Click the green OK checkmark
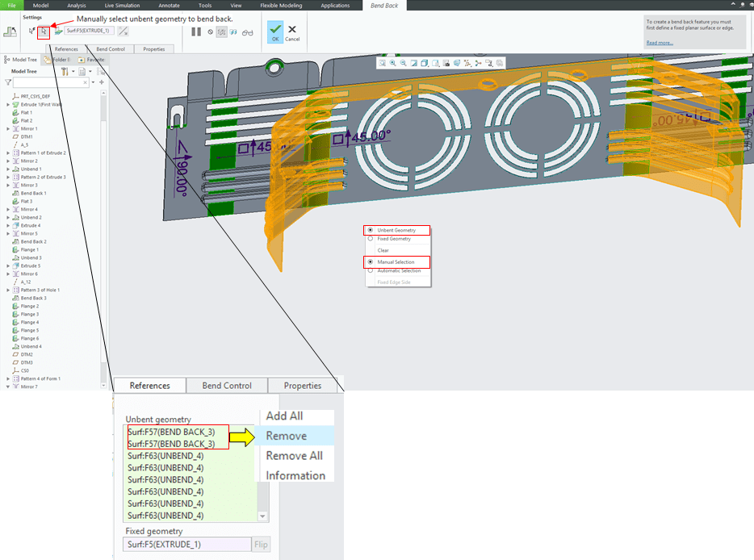This screenshot has width=754, height=560. [275, 29]
